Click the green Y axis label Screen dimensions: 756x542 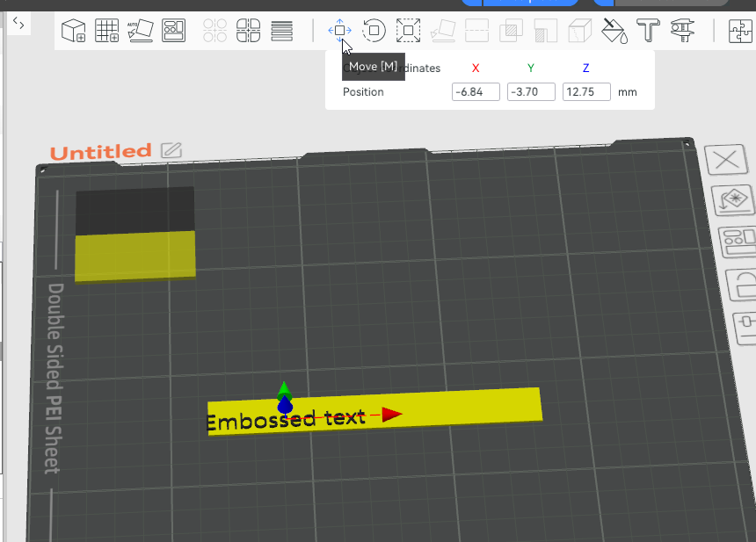tap(531, 68)
